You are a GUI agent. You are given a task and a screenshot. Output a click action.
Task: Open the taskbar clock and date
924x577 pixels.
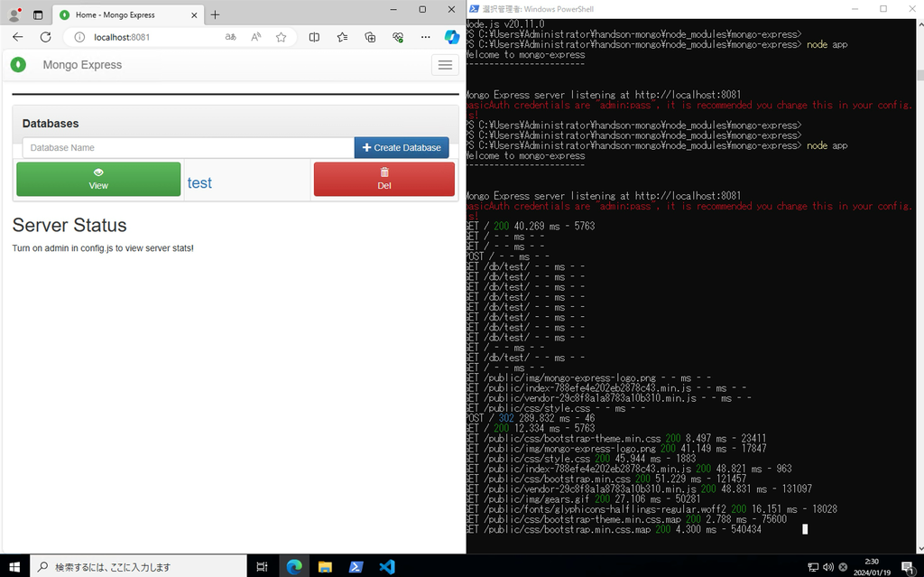point(873,567)
